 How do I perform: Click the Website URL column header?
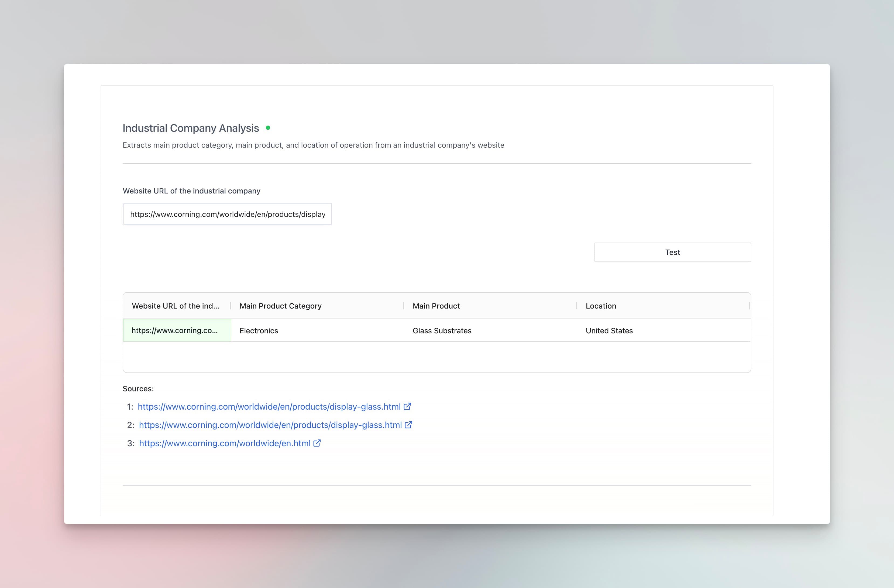(x=176, y=306)
